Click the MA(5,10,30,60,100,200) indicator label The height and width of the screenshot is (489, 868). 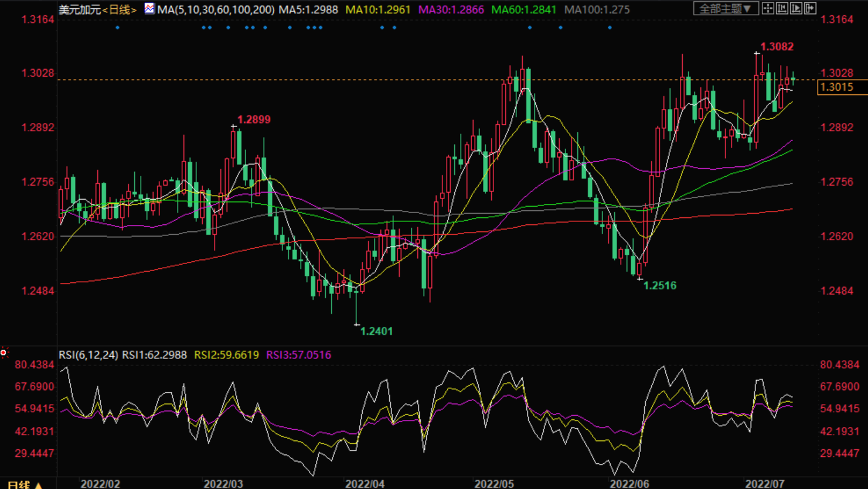click(x=216, y=10)
